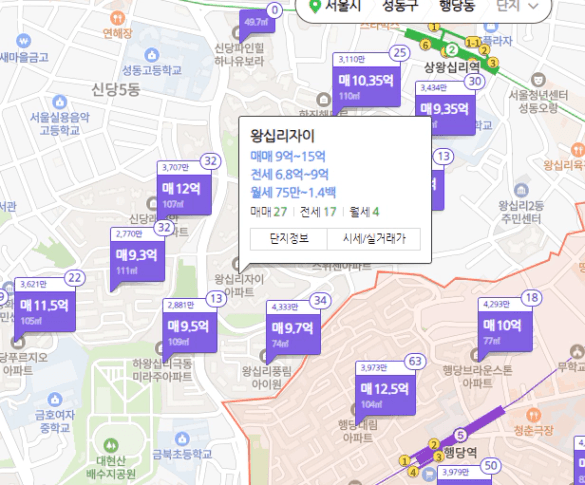
Task: Select 성동구 in the location breadcrumb
Action: point(400,5)
